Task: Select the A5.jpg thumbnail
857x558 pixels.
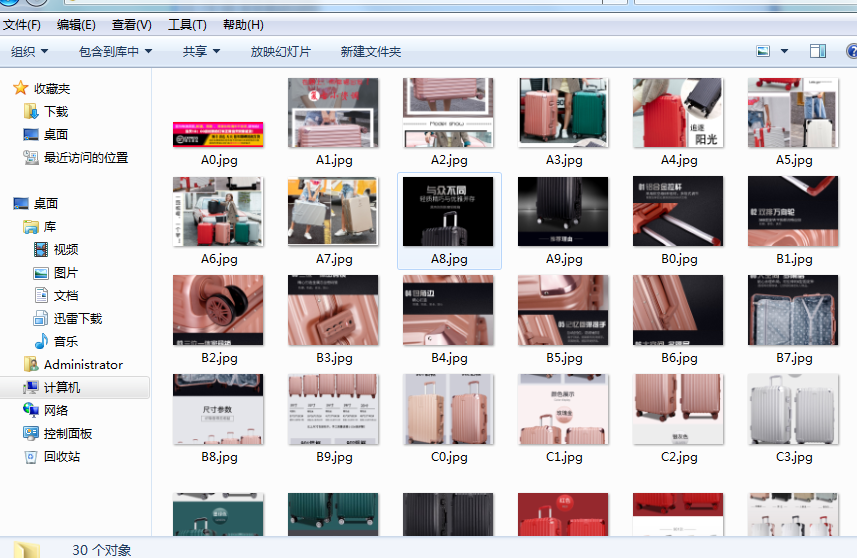Action: [x=793, y=112]
